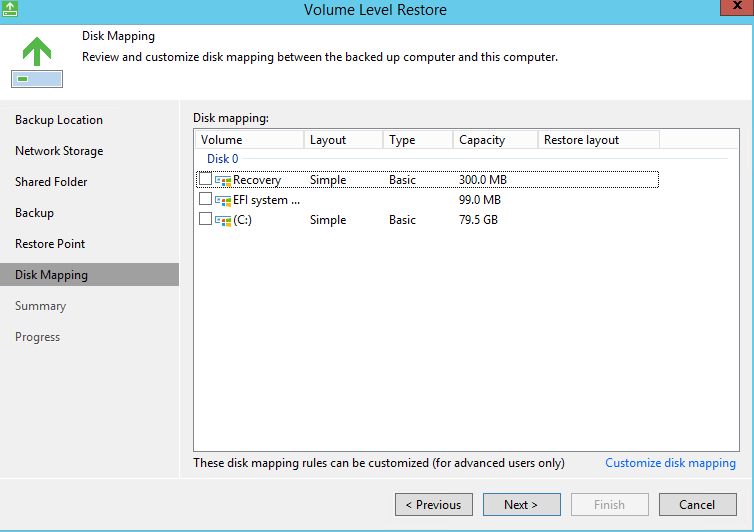Click the Veeam app icon in title bar
This screenshot has width=754, height=532.
(x=10, y=9)
